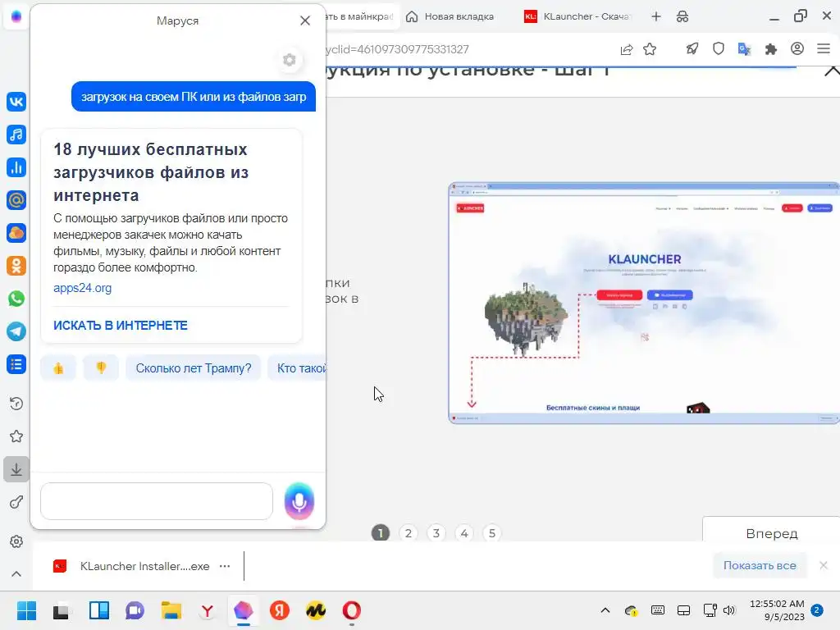Open the browser hamburger menu

coord(824,48)
